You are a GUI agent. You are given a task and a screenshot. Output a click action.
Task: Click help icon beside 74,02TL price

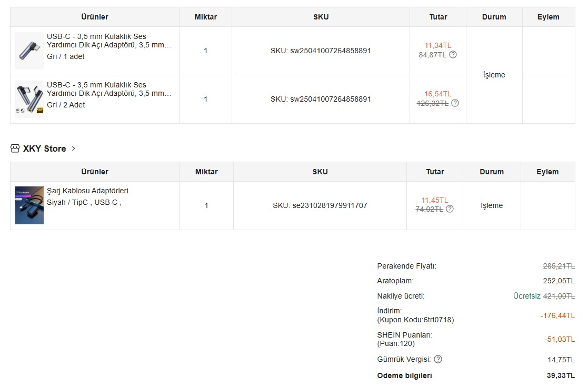(x=450, y=209)
